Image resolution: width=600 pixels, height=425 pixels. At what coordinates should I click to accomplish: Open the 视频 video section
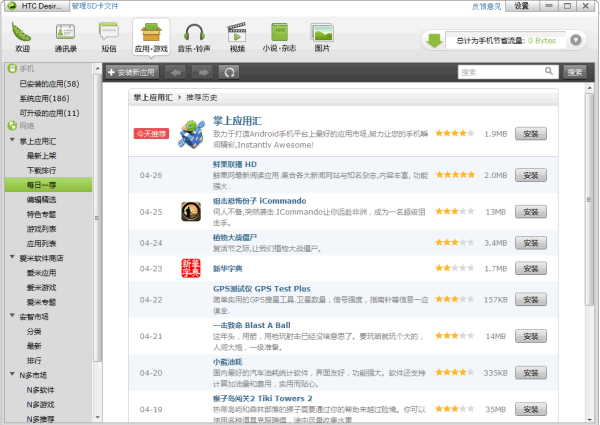point(237,36)
